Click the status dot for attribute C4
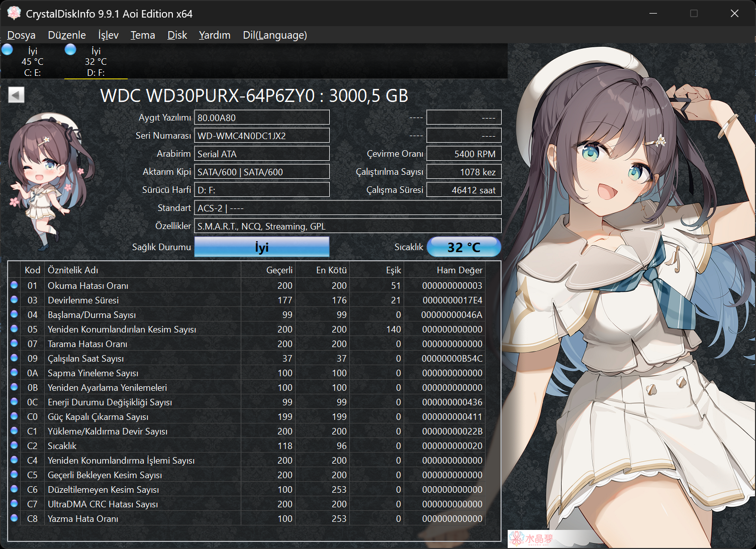The width and height of the screenshot is (756, 549). 14,460
